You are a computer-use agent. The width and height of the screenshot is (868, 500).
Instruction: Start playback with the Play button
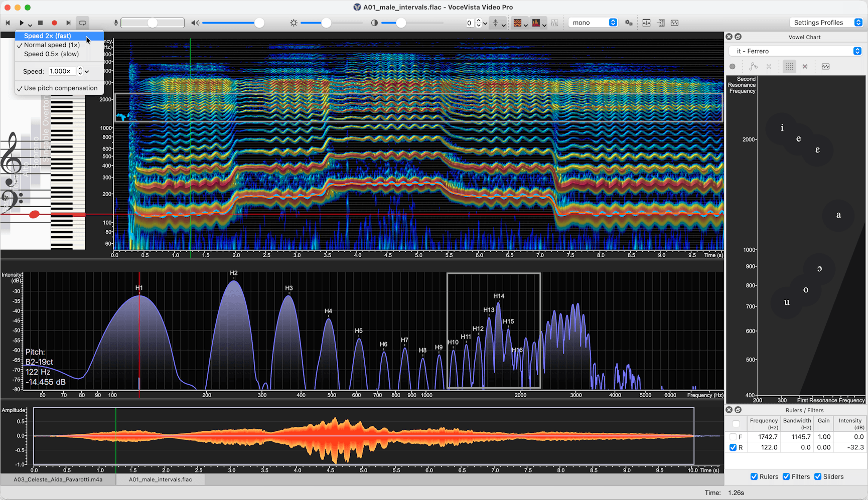[21, 23]
